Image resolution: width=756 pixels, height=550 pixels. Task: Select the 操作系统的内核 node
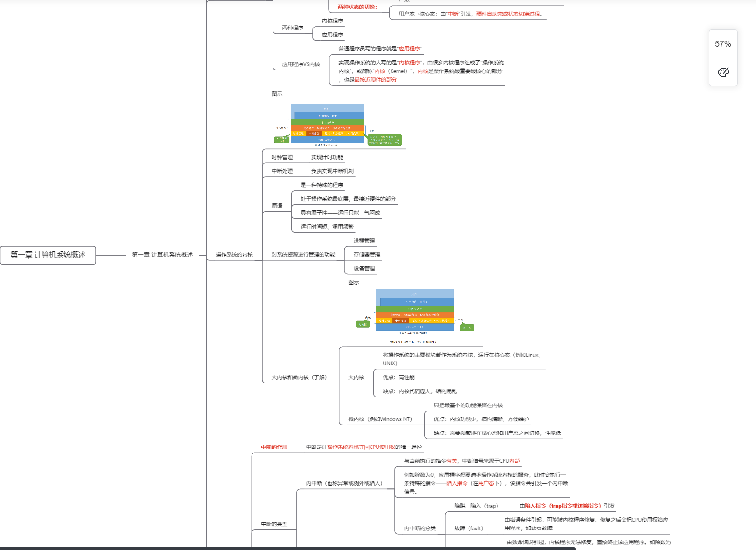234,255
